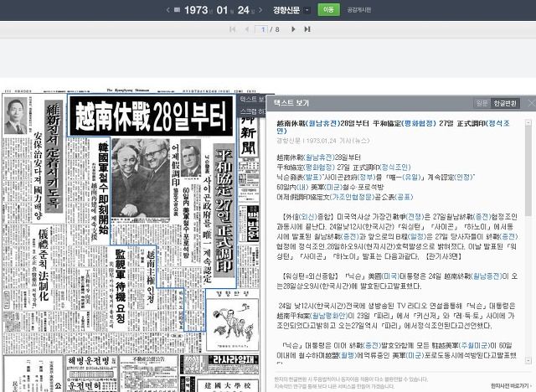
Task: Click the 평화협정 link in article title
Action: [420, 123]
